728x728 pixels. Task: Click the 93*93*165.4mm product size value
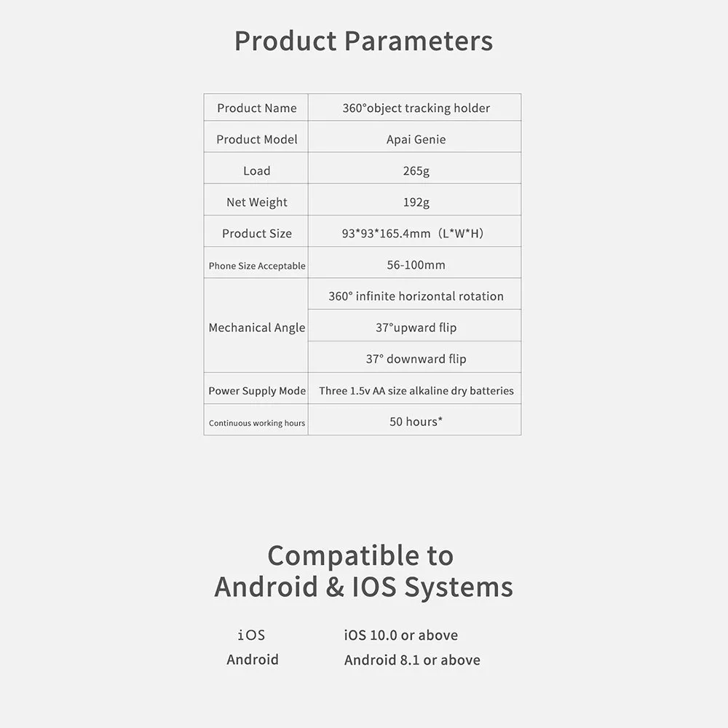(x=413, y=233)
